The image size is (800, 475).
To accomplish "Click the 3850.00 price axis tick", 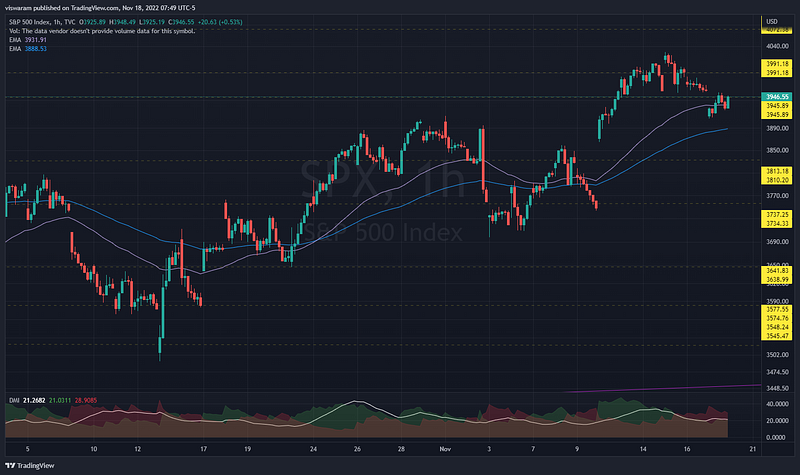I will 777,150.
